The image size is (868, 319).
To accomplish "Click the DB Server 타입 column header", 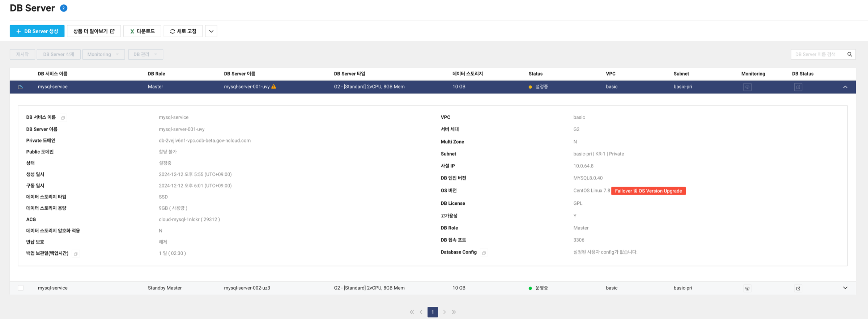I will 349,74.
